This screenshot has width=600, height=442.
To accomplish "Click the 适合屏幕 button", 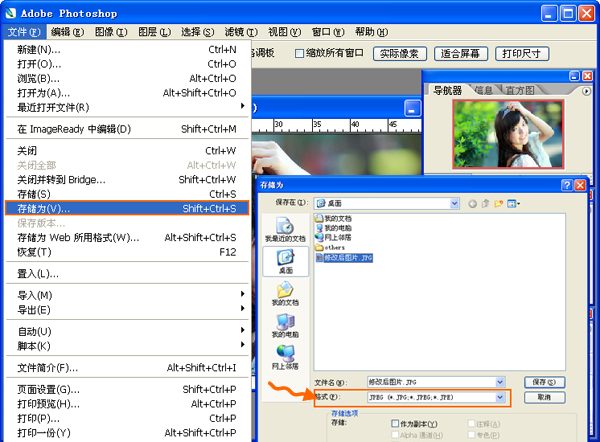I will [460, 54].
